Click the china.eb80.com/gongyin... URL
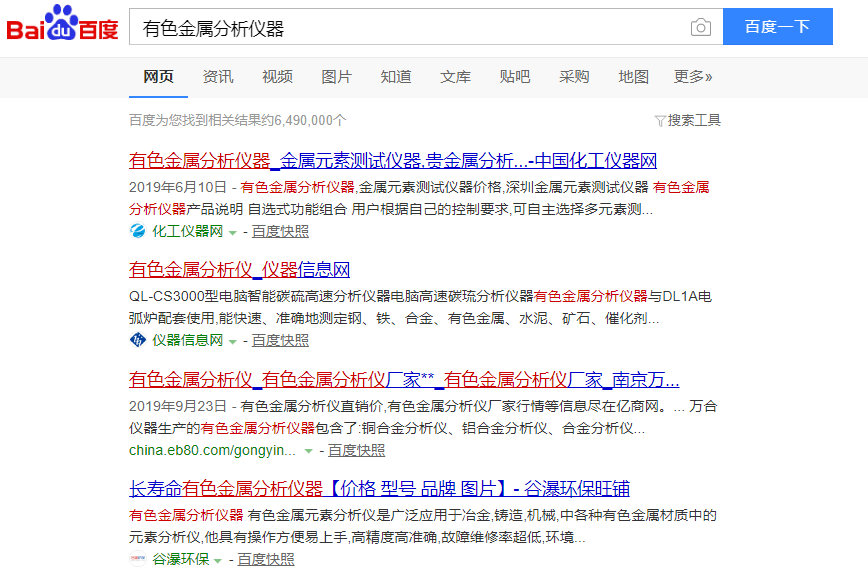Viewport: 868px width, 584px height. tap(212, 450)
